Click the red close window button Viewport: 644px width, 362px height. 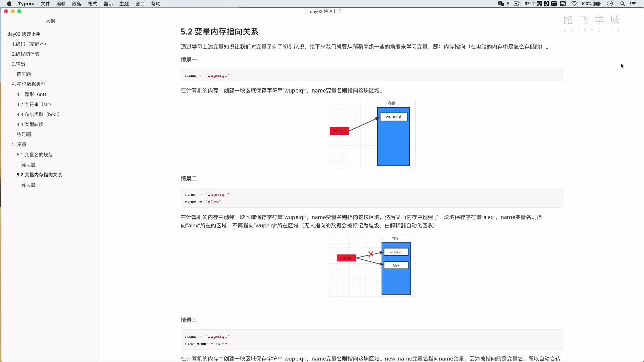pos(6,11)
